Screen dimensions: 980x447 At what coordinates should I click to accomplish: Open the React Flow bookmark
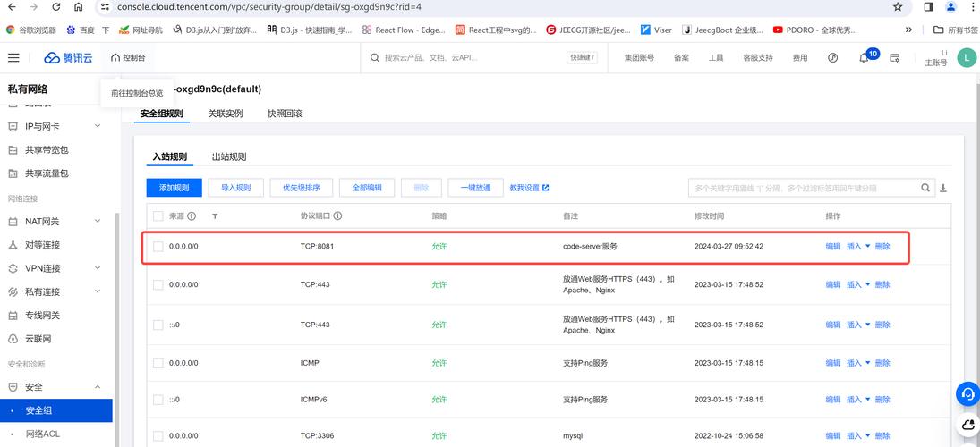[x=404, y=30]
